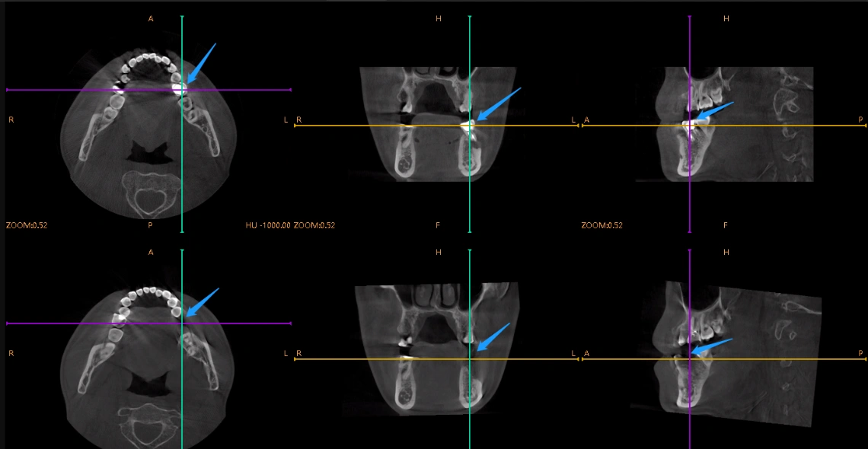Click the "A" marker above upper axial view
This screenshot has height=449, width=868.
click(x=151, y=19)
